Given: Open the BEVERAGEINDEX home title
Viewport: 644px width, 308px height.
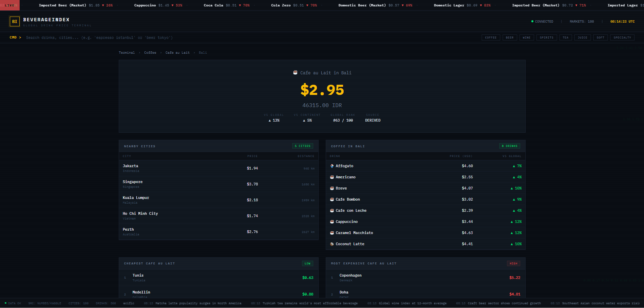Looking at the screenshot, I should click(46, 20).
